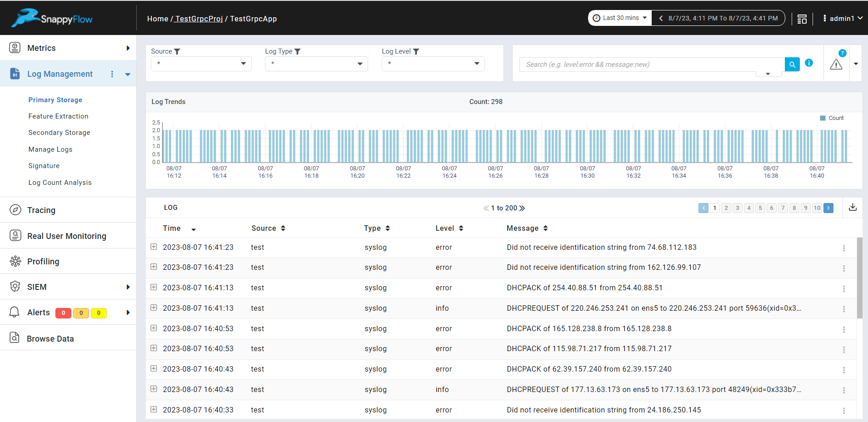Screen dimensions: 868x422
Task: Select Log Count Analysis menu item
Action: (60, 183)
